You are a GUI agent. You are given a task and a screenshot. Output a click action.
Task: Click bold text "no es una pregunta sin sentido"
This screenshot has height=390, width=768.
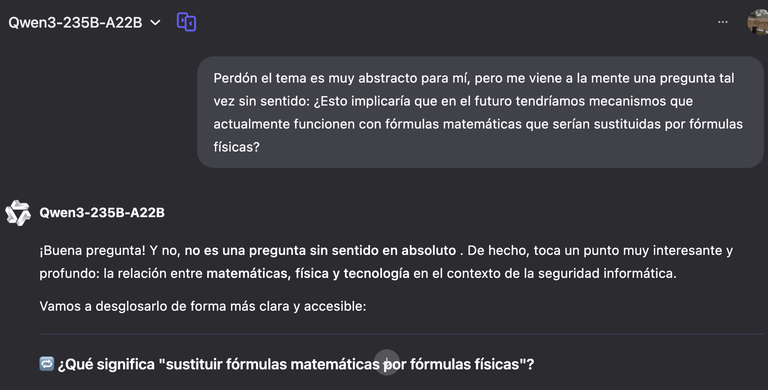tap(320, 250)
